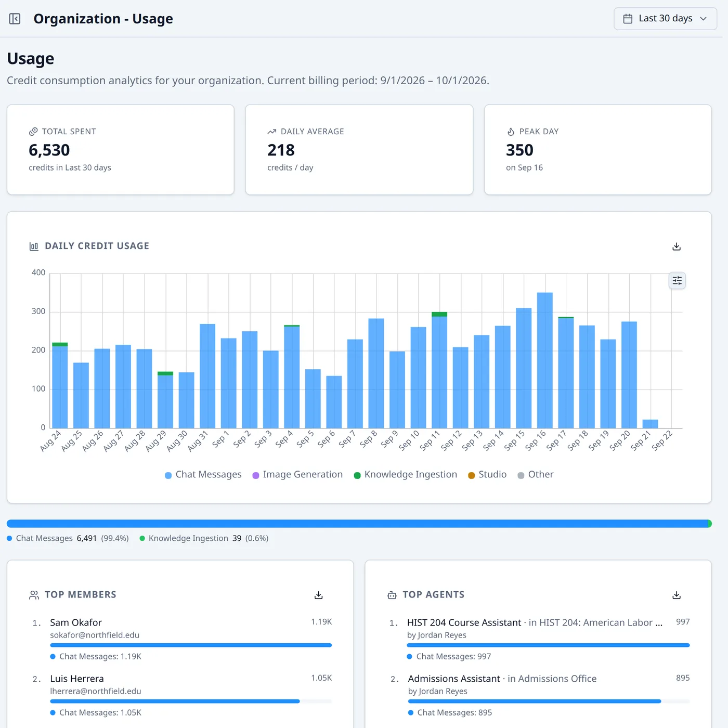Image resolution: width=728 pixels, height=728 pixels.
Task: Click the 350 peak day value
Action: (x=520, y=150)
